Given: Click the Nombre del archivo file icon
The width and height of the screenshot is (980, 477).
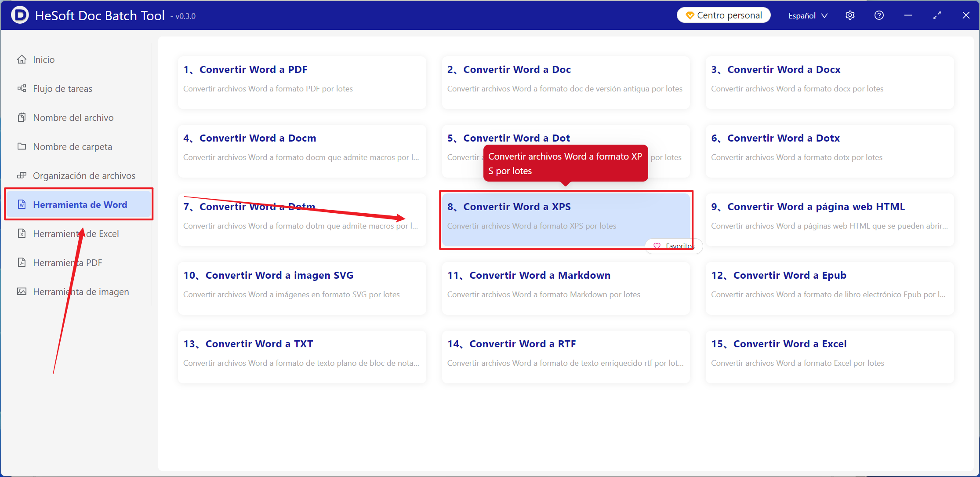Looking at the screenshot, I should (x=22, y=117).
